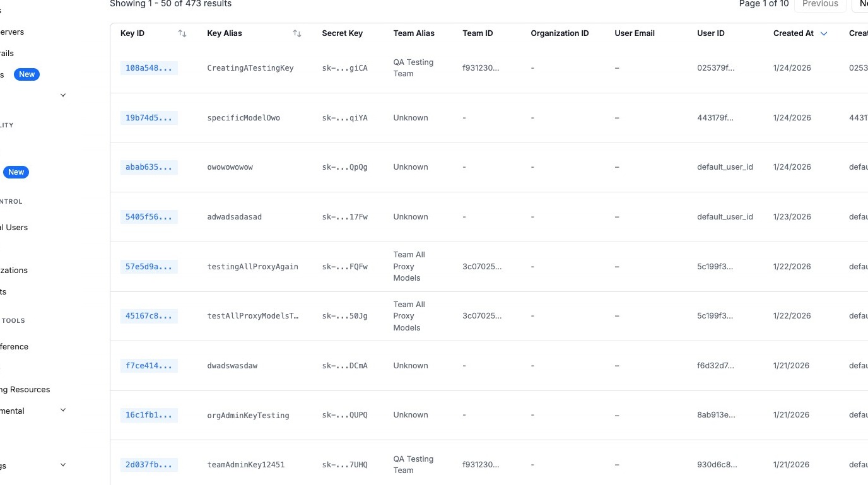Sort table by Key ID column arrows
The width and height of the screenshot is (868, 485).
point(182,33)
